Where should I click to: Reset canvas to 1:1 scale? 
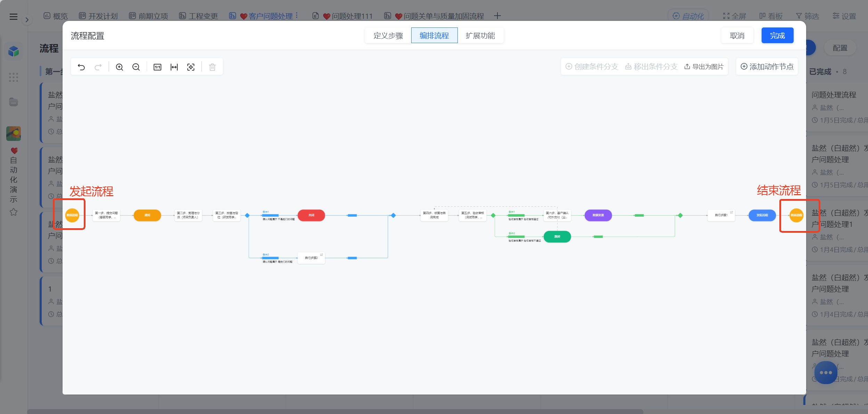(x=157, y=67)
